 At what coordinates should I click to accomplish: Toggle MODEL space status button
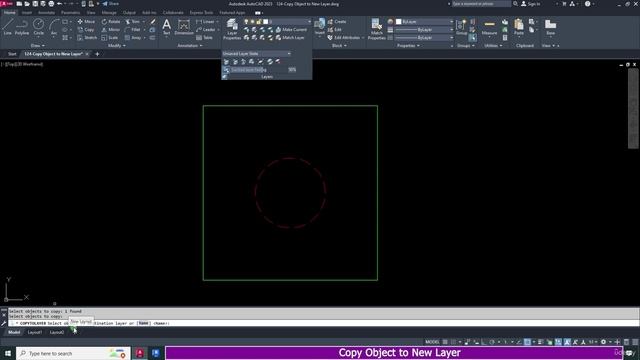[432, 342]
